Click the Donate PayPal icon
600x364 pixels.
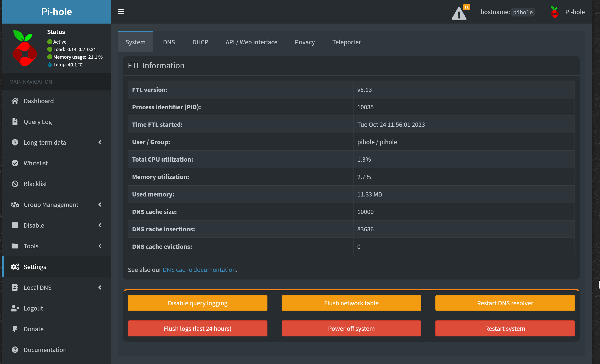(x=15, y=329)
